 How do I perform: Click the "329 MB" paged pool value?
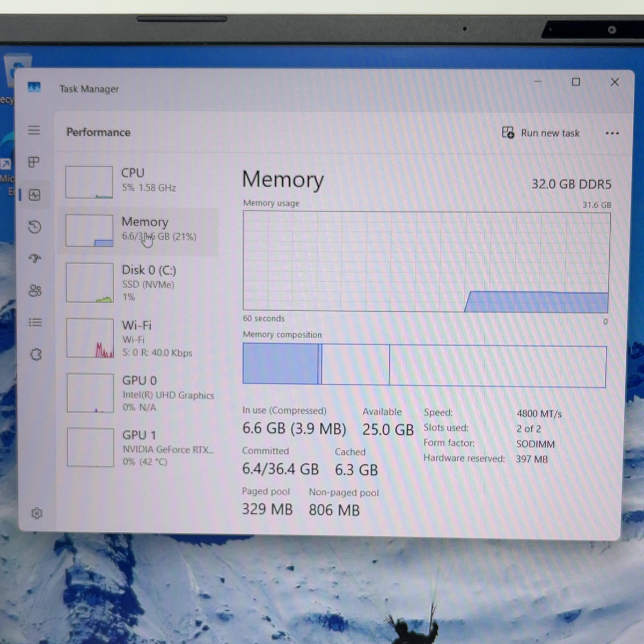[x=267, y=509]
